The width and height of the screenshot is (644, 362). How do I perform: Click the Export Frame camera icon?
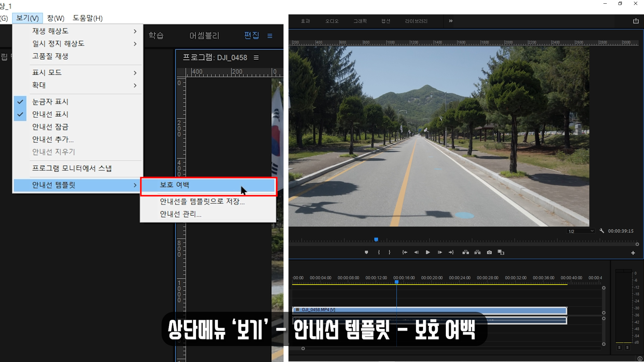[489, 252]
